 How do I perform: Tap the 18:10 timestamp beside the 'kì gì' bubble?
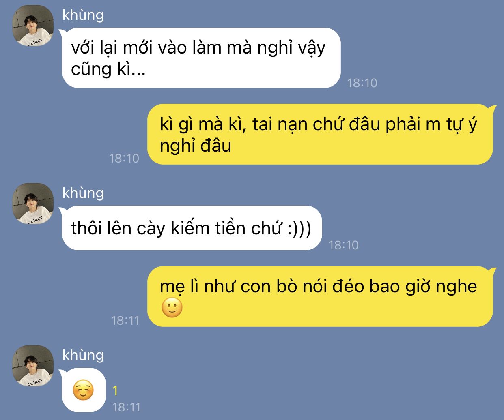tap(124, 158)
